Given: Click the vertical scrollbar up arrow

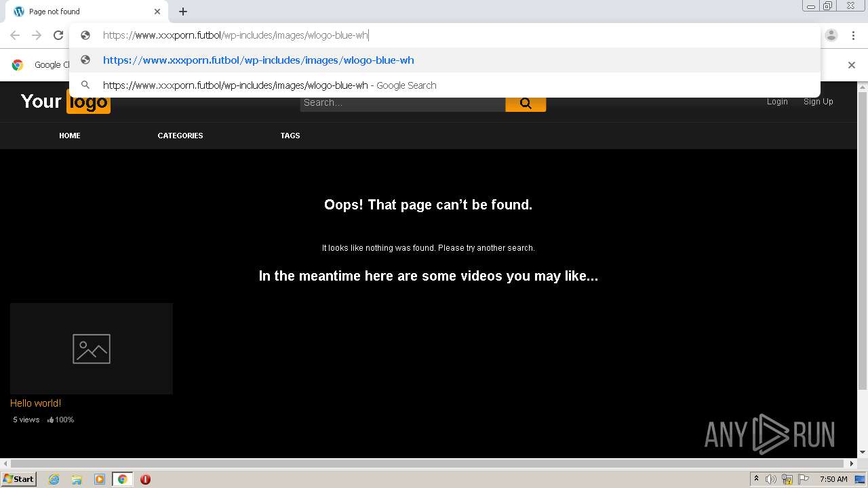Looking at the screenshot, I should click(x=863, y=87).
